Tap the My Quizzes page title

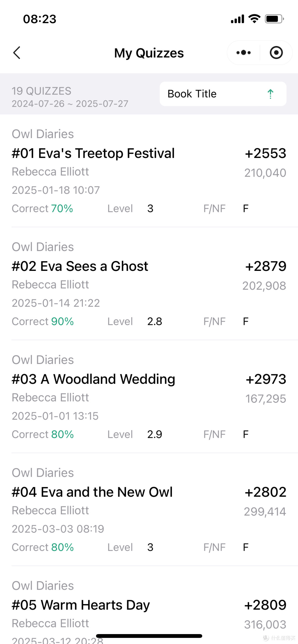(149, 53)
